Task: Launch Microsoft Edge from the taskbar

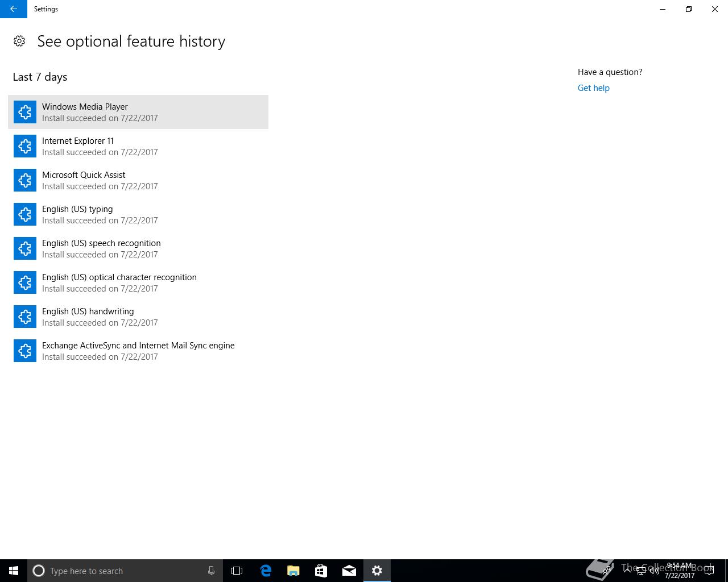Action: [265, 571]
